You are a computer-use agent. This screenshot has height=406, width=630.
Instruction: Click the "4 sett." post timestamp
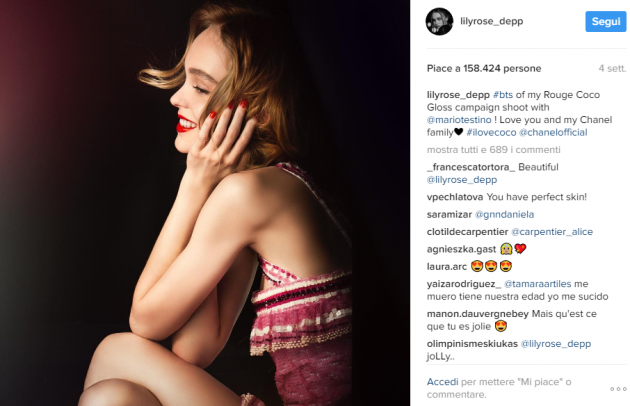611,69
